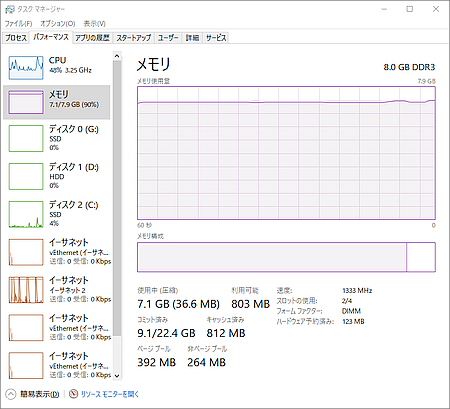Open the 表示(V) menu
The width and height of the screenshot is (450, 409).
coord(94,24)
